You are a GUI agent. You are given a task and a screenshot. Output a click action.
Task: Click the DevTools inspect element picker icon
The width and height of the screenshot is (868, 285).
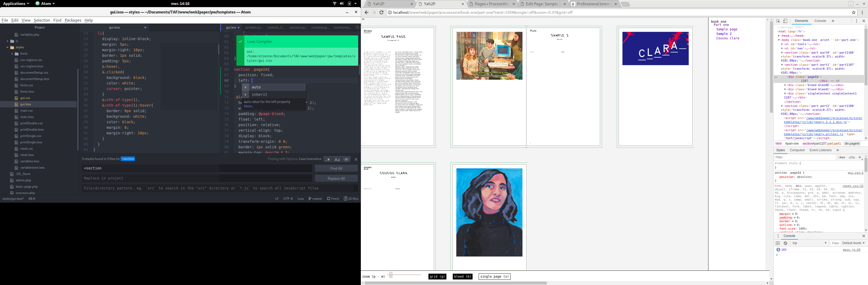click(778, 21)
